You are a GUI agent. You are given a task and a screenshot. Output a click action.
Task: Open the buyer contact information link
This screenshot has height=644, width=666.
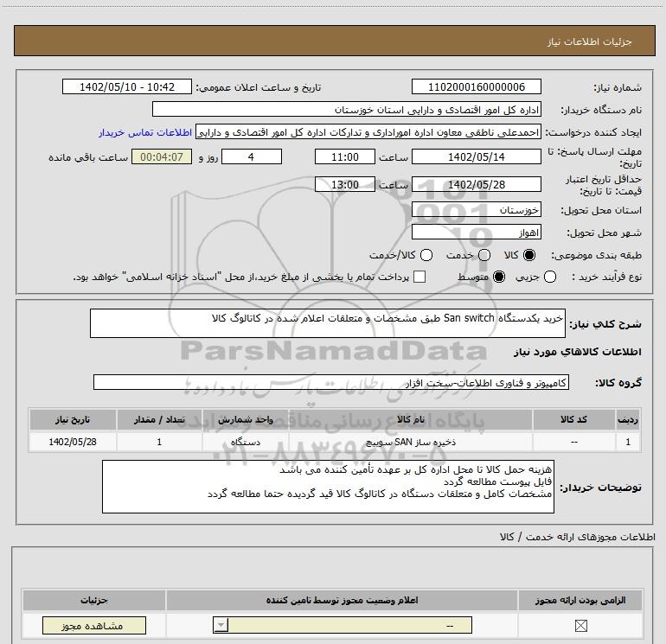(x=145, y=132)
